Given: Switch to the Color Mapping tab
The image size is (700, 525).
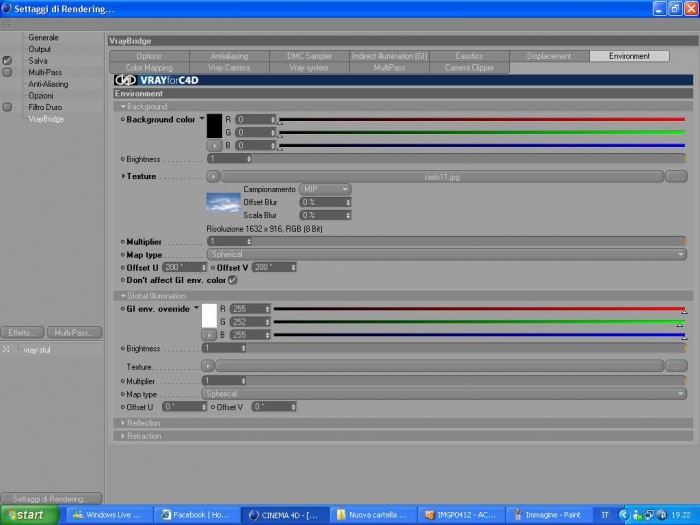Looking at the screenshot, I should 149,67.
